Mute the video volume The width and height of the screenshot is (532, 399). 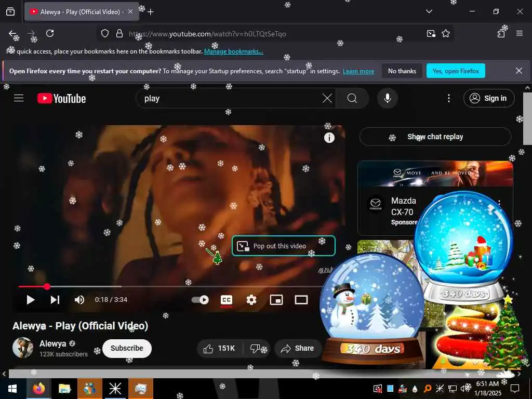pos(79,300)
